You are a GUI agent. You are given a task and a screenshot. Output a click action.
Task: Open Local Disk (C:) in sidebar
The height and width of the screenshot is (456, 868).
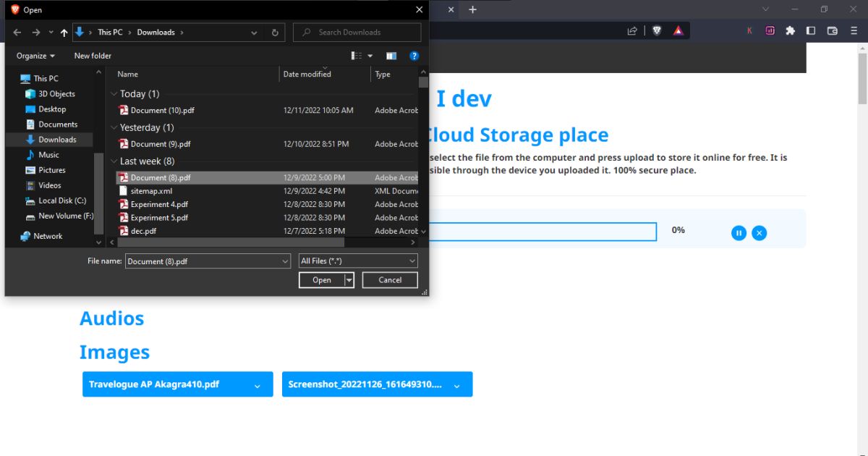[x=62, y=200]
